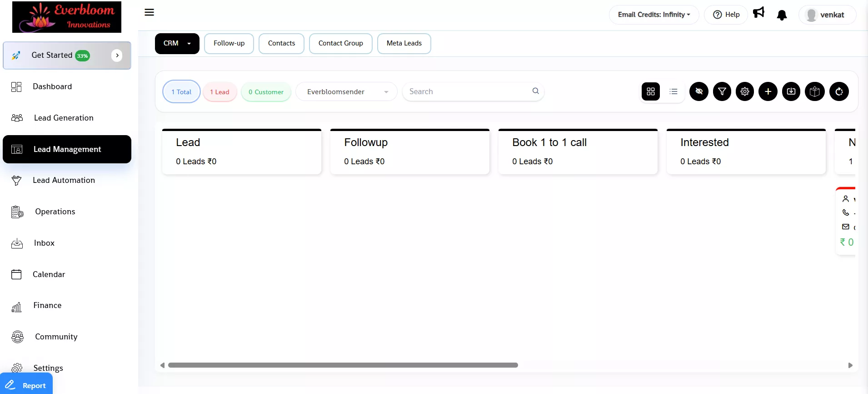Toggle the crossed-out eye visibility icon
This screenshot has width=868, height=394.
coord(699,91)
